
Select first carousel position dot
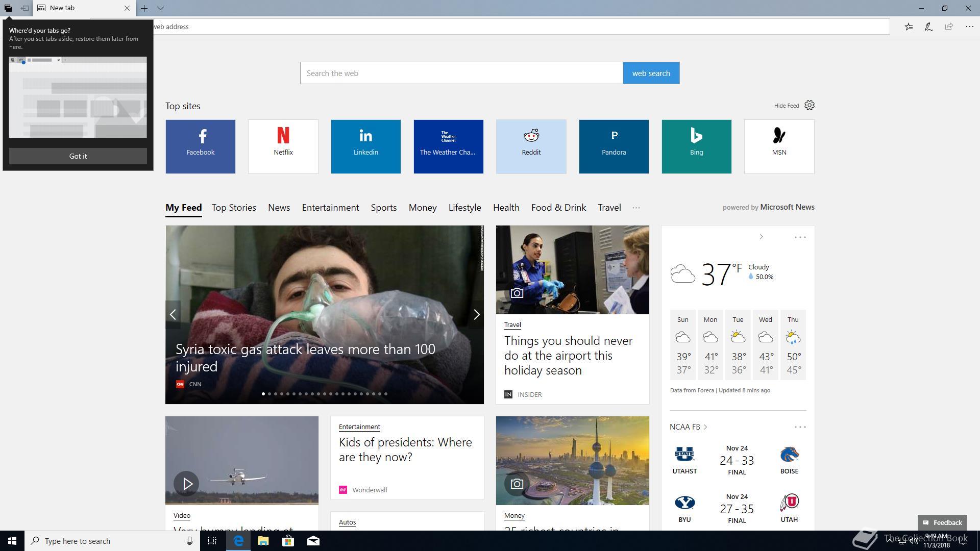pyautogui.click(x=263, y=394)
